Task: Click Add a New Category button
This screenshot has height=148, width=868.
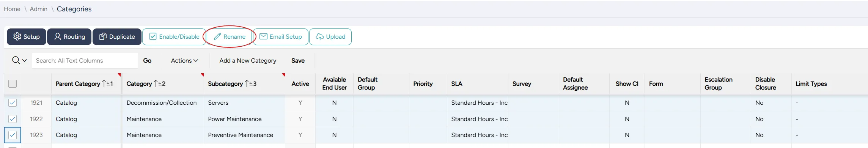Action: pyautogui.click(x=248, y=61)
